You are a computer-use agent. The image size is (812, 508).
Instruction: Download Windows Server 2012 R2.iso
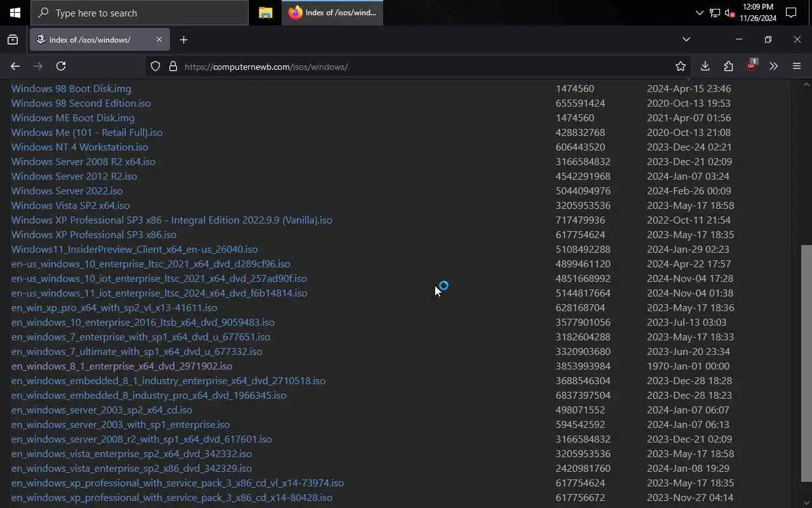[x=74, y=177]
